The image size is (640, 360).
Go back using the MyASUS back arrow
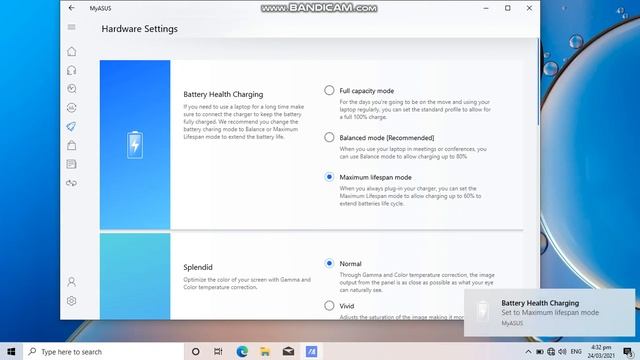point(71,8)
